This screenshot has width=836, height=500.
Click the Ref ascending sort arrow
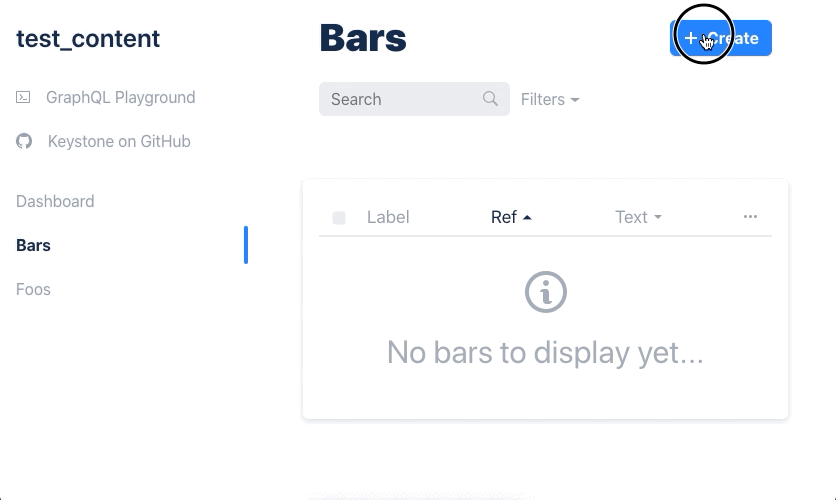pos(527,217)
